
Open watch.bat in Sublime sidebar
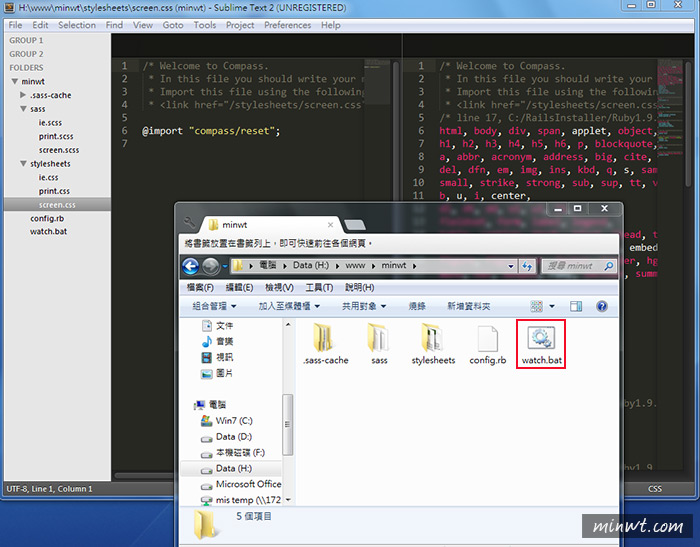click(48, 231)
